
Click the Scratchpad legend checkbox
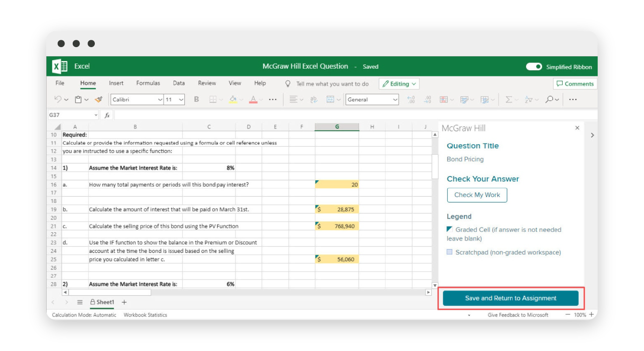coord(450,252)
